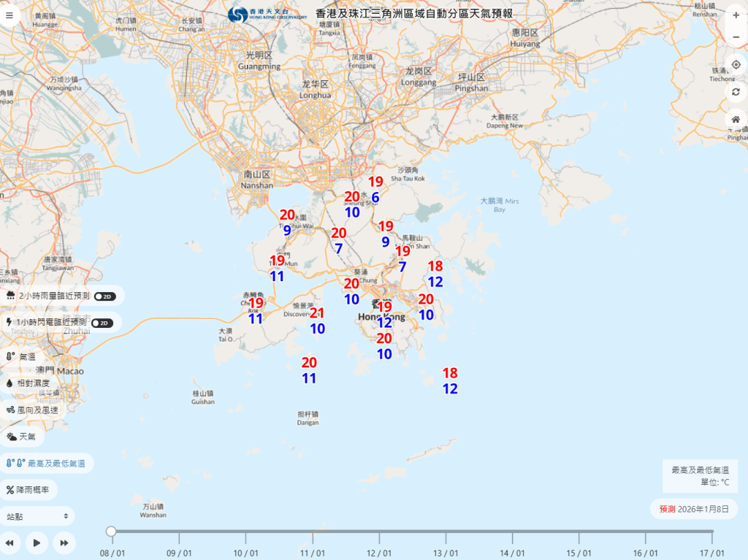Viewport: 748px width, 560px height.
Task: Click the zoom out minus icon
Action: tap(736, 37)
